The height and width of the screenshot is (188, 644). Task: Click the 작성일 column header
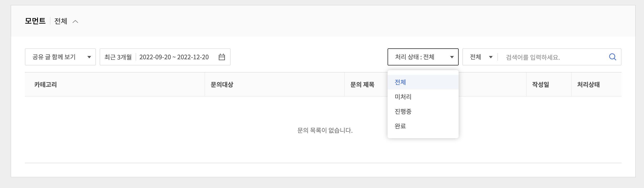[541, 85]
